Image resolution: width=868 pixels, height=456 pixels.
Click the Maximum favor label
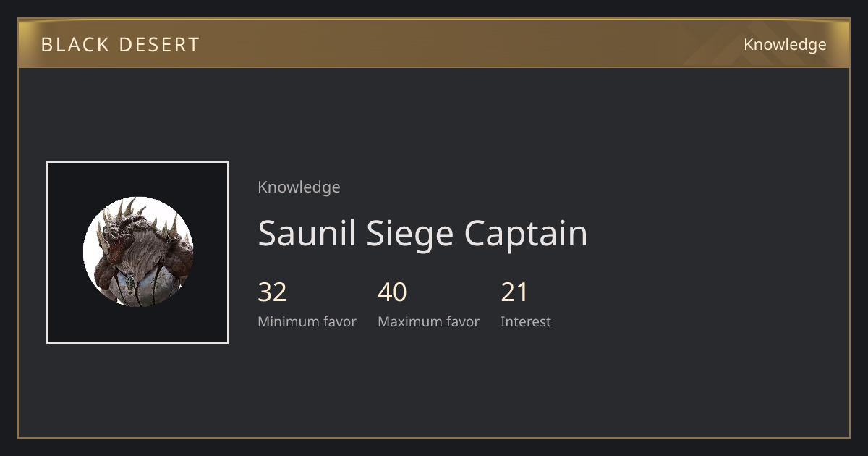coord(428,322)
